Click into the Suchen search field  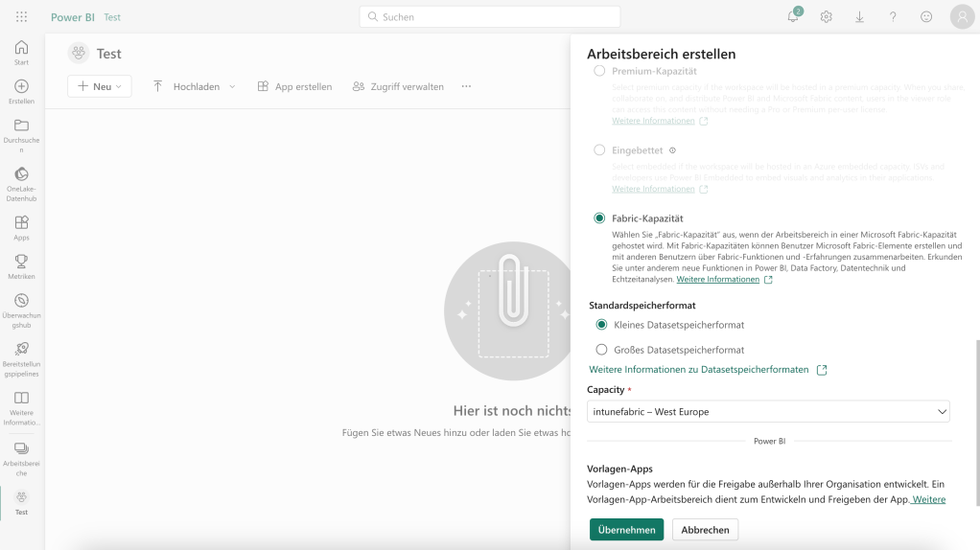[x=489, y=17]
